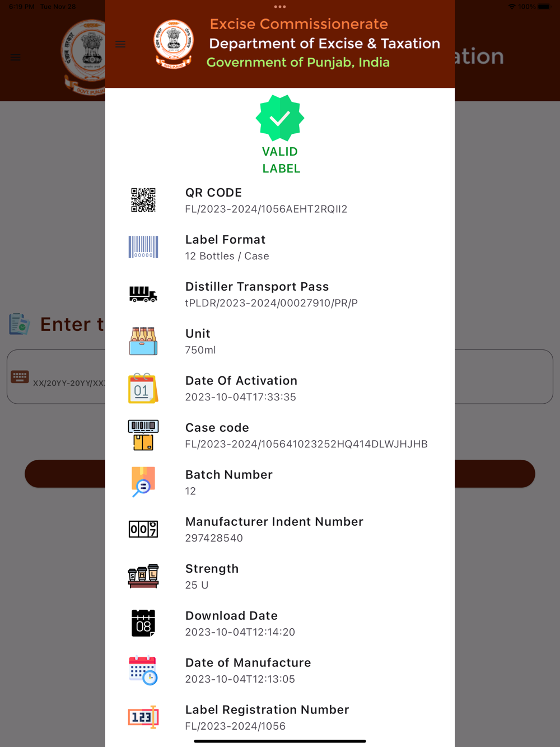Select the Case code box icon
Screen dimensions: 560x747
[x=143, y=435]
